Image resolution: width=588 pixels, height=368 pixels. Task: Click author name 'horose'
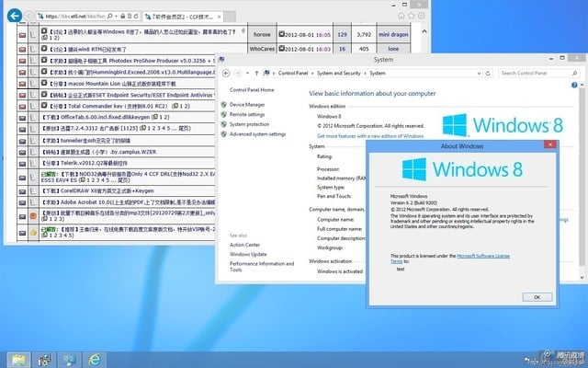pos(262,35)
